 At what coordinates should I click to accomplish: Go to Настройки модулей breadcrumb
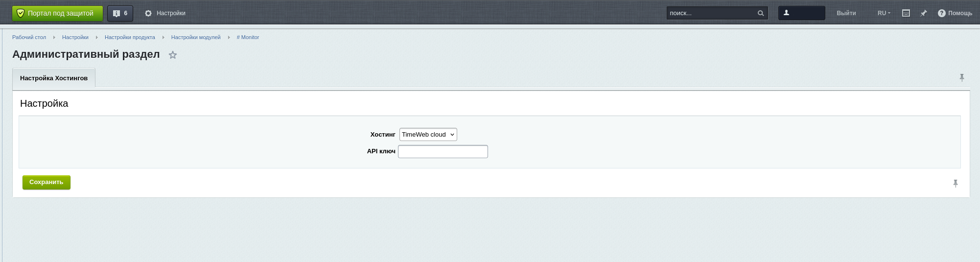coord(196,37)
